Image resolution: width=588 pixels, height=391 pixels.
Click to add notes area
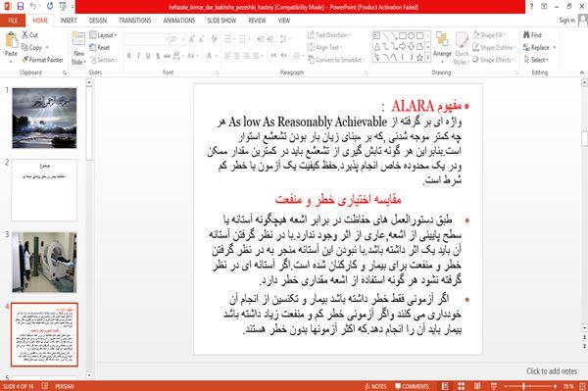pyautogui.click(x=552, y=371)
